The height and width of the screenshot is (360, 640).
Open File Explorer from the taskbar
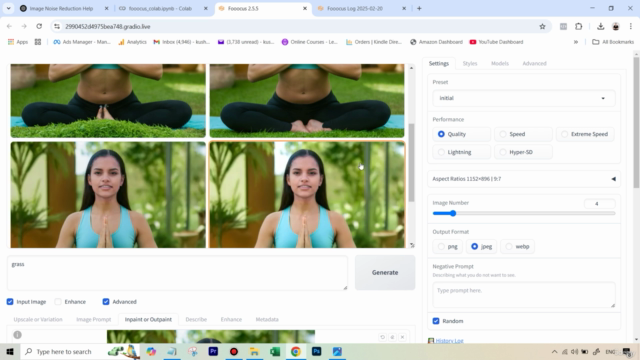[254, 351]
